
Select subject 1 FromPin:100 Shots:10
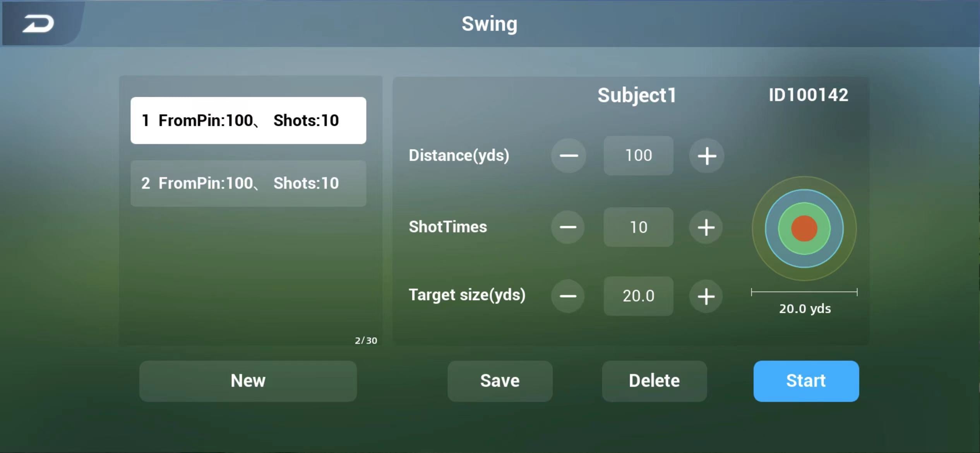coord(248,120)
